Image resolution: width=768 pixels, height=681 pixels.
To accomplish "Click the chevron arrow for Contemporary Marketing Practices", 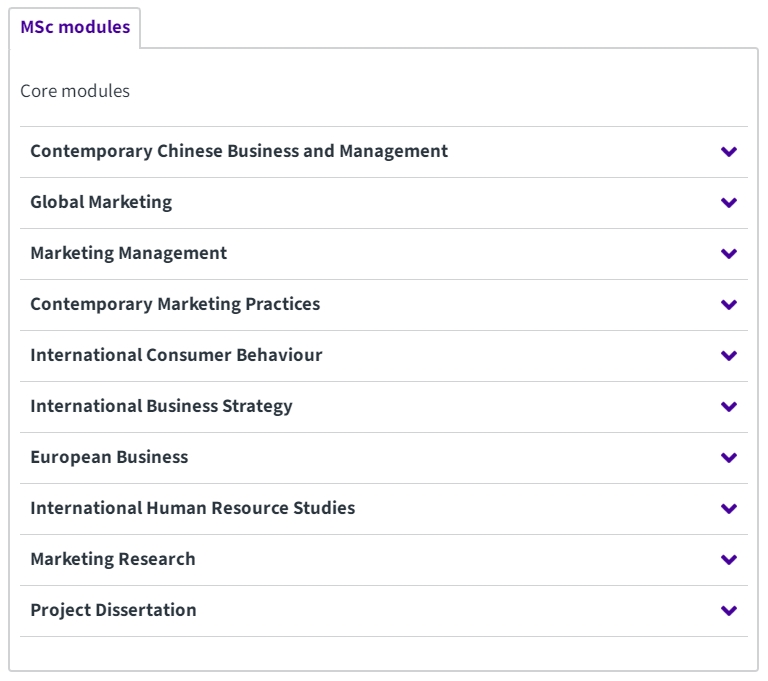I will (x=728, y=305).
